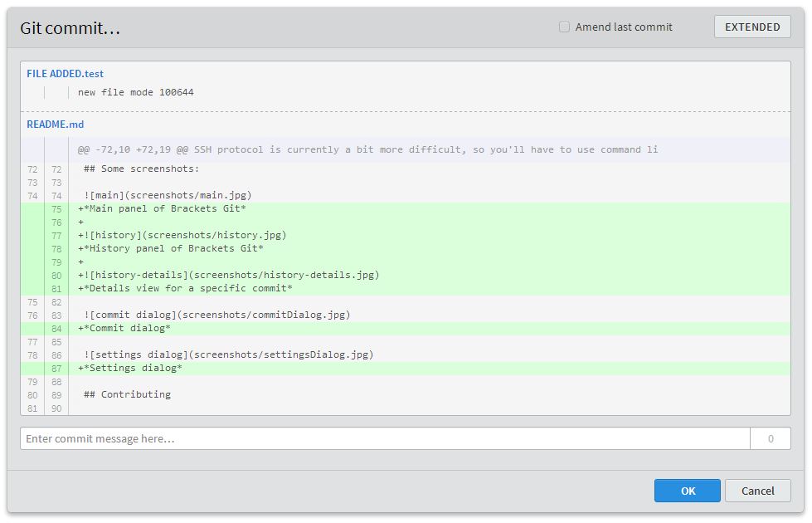Enable the Amend last commit checkbox
The height and width of the screenshot is (523, 812).
[565, 27]
